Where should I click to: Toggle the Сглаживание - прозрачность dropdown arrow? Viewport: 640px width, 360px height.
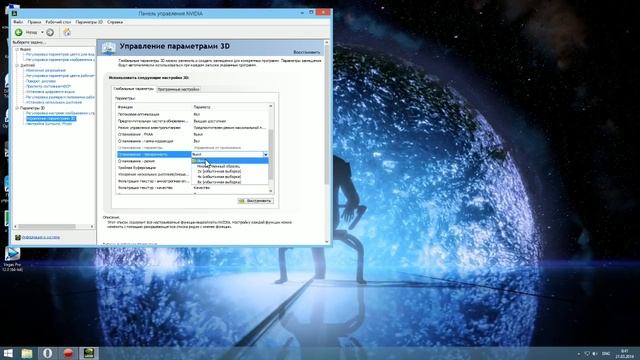pos(265,155)
